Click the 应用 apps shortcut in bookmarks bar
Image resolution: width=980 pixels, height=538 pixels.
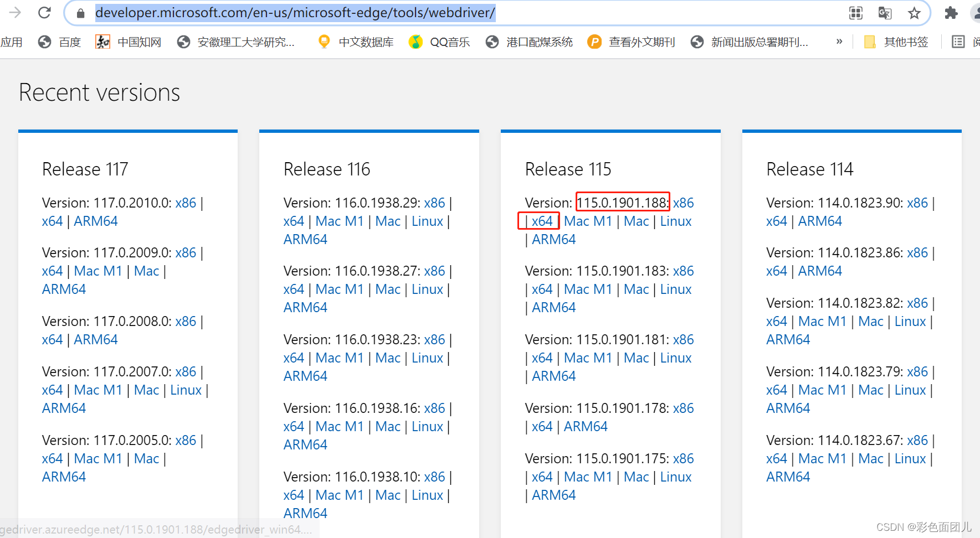11,42
